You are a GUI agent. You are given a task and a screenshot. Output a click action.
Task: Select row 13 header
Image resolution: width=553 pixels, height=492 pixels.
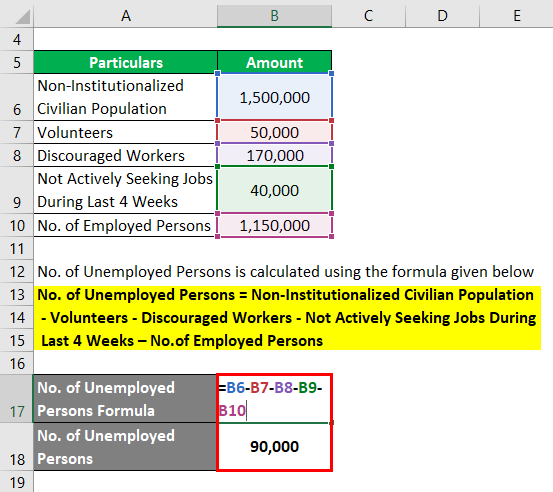(x=17, y=294)
